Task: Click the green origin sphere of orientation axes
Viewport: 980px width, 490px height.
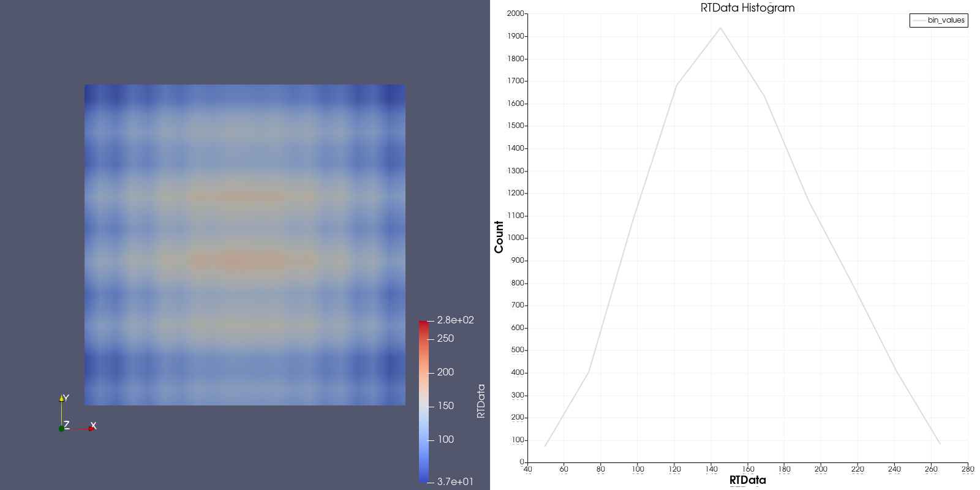Action: click(61, 429)
